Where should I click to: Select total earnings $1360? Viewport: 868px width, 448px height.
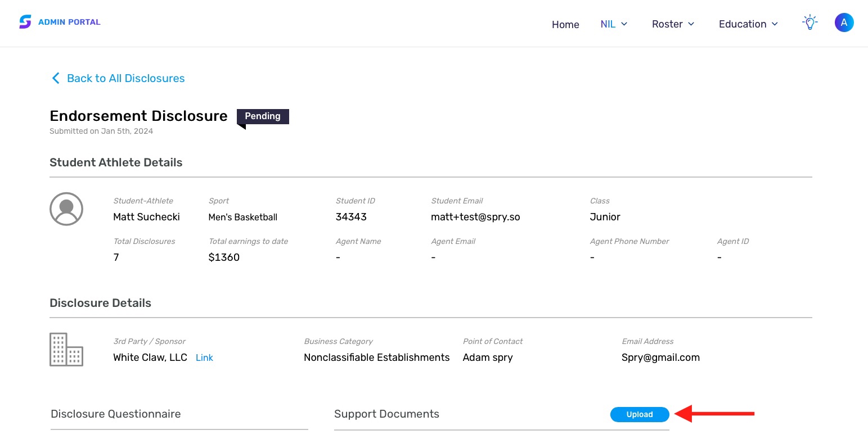coord(224,257)
